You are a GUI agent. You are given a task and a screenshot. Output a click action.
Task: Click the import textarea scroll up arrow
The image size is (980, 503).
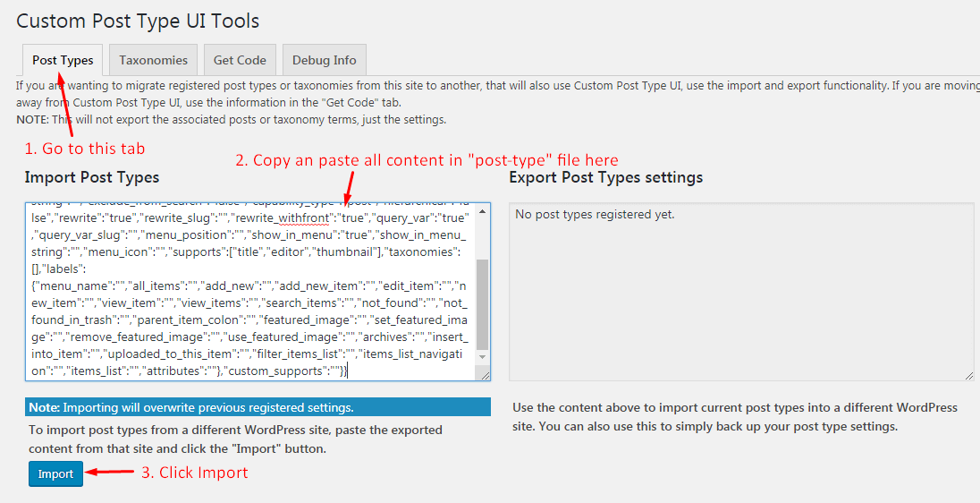pos(483,211)
